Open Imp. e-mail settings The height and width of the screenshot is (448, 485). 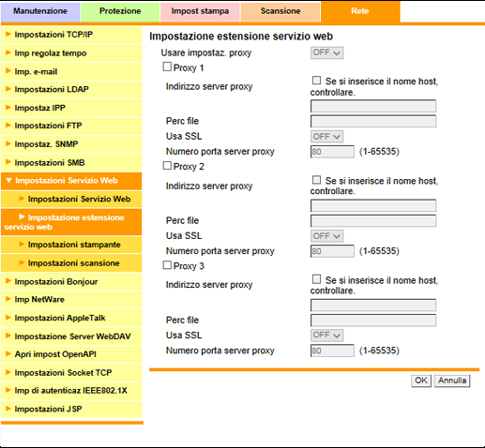(x=71, y=71)
